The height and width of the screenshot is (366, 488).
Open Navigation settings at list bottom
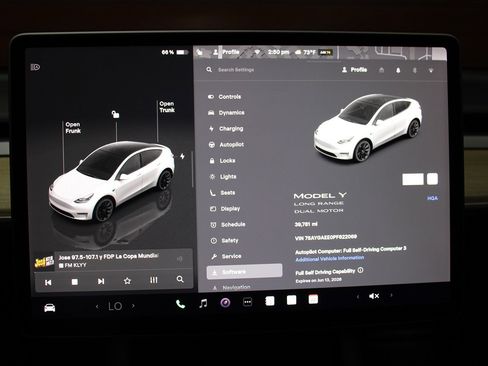coord(232,287)
